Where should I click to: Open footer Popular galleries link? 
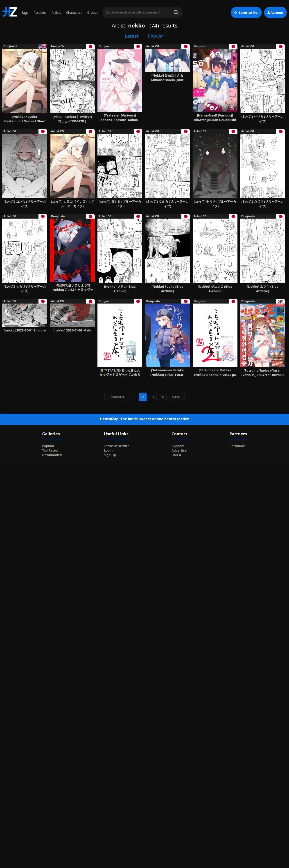48,446
